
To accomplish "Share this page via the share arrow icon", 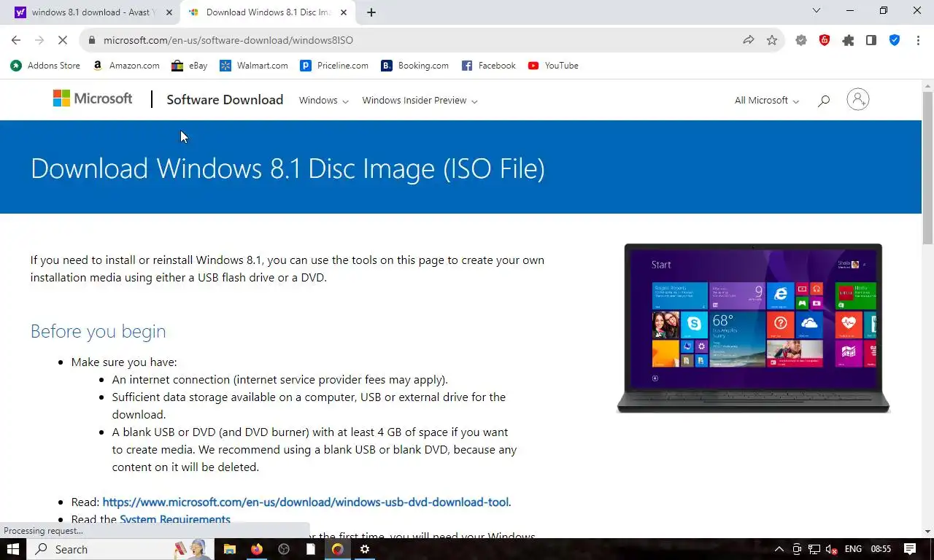I will coord(749,40).
